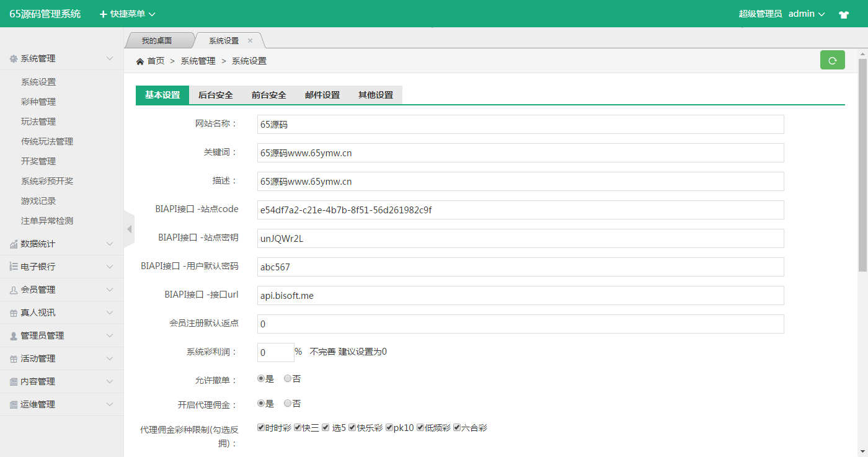This screenshot has height=457, width=868.
Task: Toggle the 快乐彩 checkbox
Action: click(352, 427)
